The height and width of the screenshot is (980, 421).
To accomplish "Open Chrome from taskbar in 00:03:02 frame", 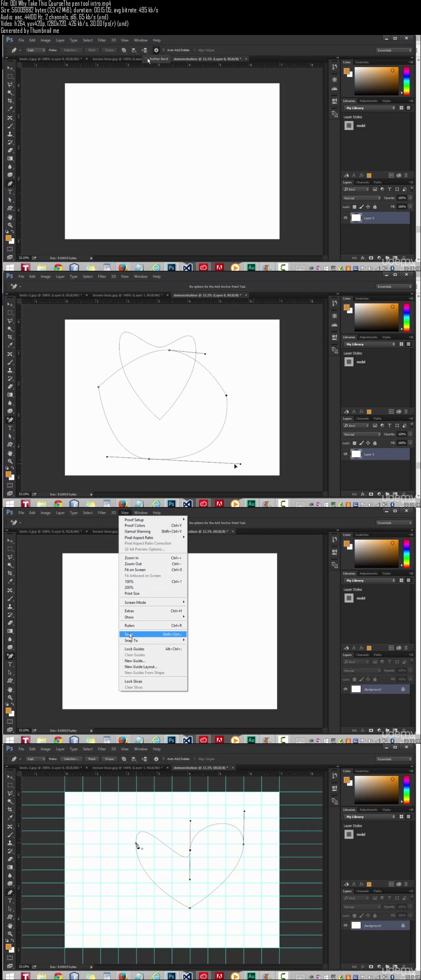I will click(x=58, y=267).
